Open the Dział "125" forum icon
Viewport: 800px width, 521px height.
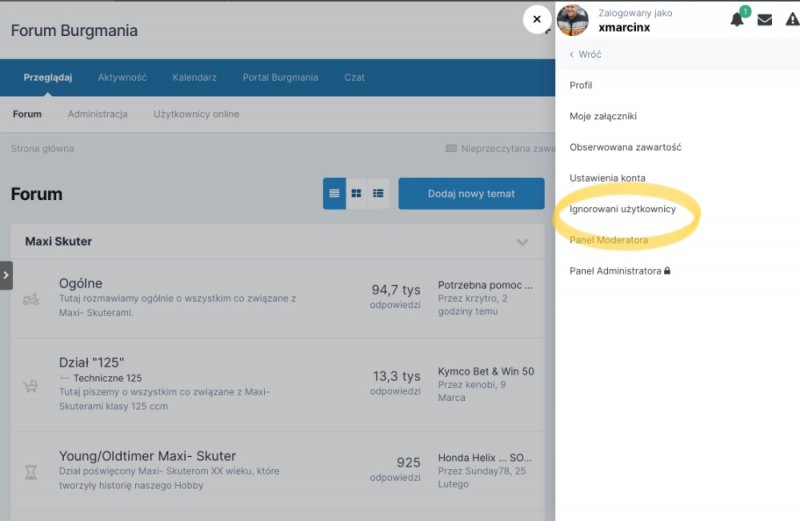tap(31, 385)
